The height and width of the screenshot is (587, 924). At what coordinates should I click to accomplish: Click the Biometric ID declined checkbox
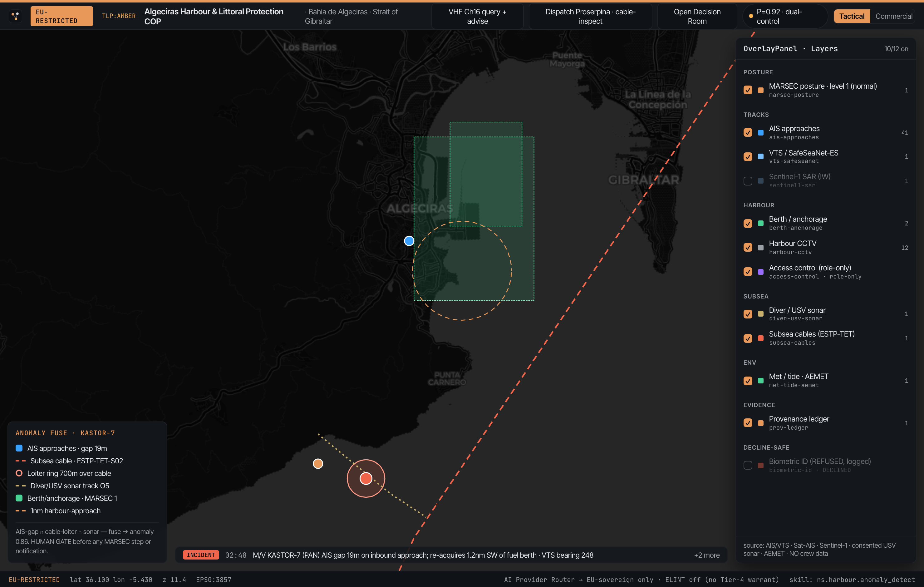point(748,465)
